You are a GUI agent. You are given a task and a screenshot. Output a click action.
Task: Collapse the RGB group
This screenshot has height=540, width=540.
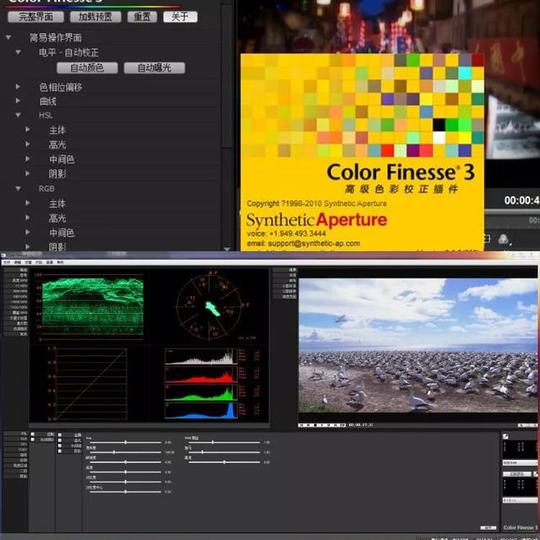(x=18, y=188)
